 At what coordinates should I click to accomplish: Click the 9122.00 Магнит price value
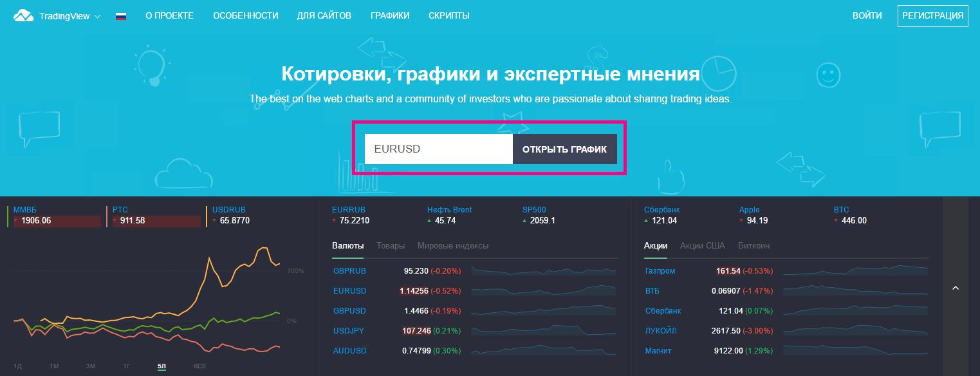pos(727,351)
